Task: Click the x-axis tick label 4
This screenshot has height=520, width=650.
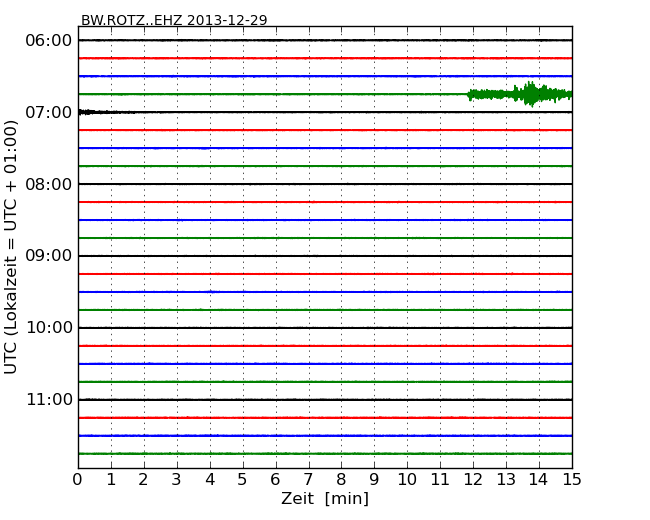Action: 210,480
